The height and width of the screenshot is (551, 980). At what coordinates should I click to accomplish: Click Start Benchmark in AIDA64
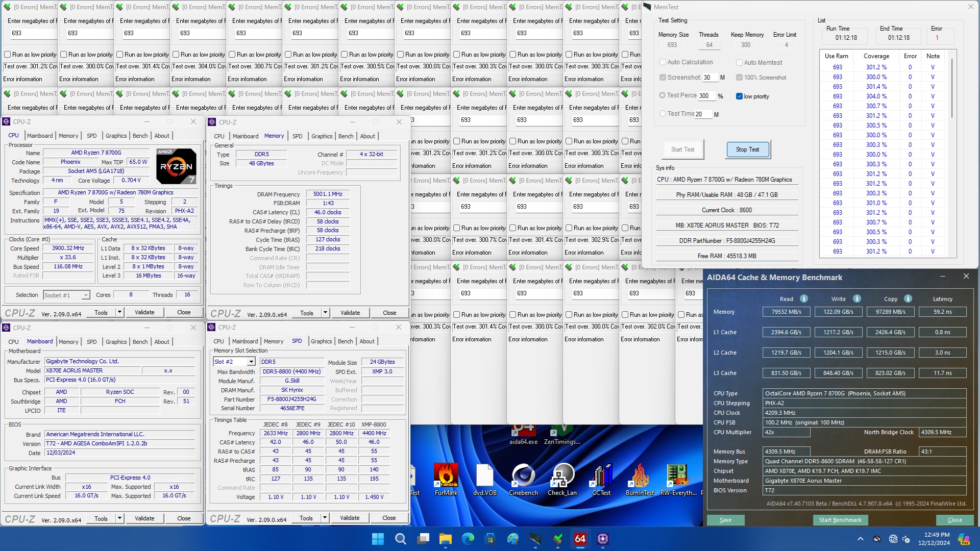(840, 520)
